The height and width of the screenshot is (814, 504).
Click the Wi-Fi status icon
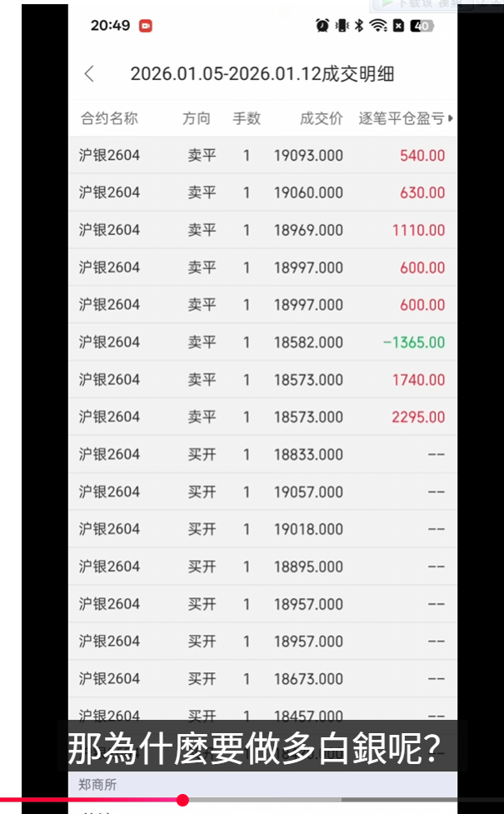tap(379, 26)
